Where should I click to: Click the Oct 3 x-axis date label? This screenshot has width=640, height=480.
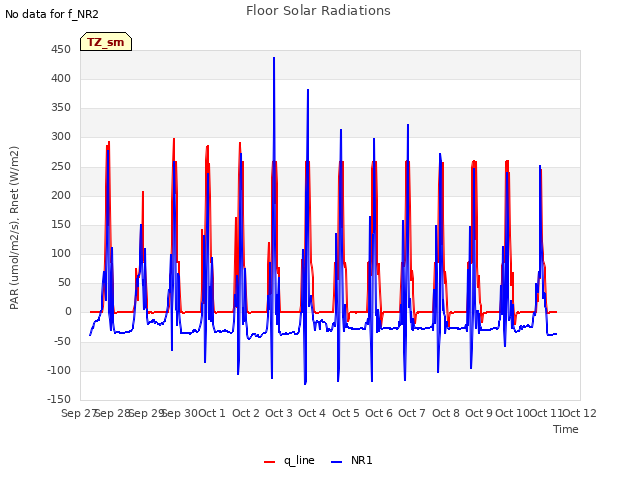coord(279,413)
